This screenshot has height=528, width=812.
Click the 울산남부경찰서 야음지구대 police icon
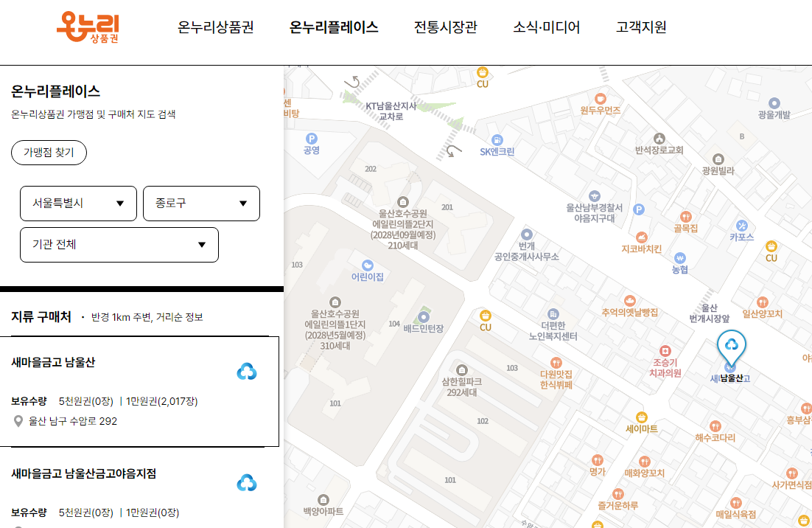point(595,196)
